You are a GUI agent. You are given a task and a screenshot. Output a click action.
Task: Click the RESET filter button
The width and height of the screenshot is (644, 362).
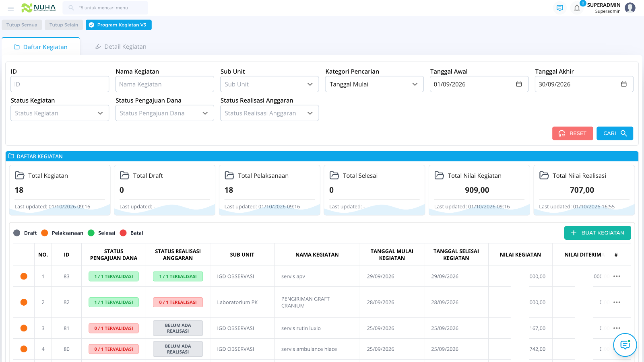[573, 133]
